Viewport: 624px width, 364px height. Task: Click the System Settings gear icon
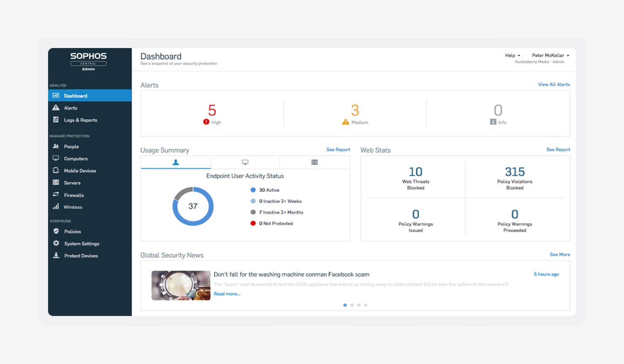point(56,243)
